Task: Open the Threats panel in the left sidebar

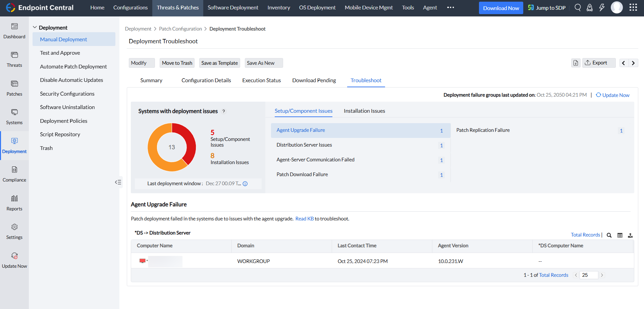Action: tap(14, 60)
